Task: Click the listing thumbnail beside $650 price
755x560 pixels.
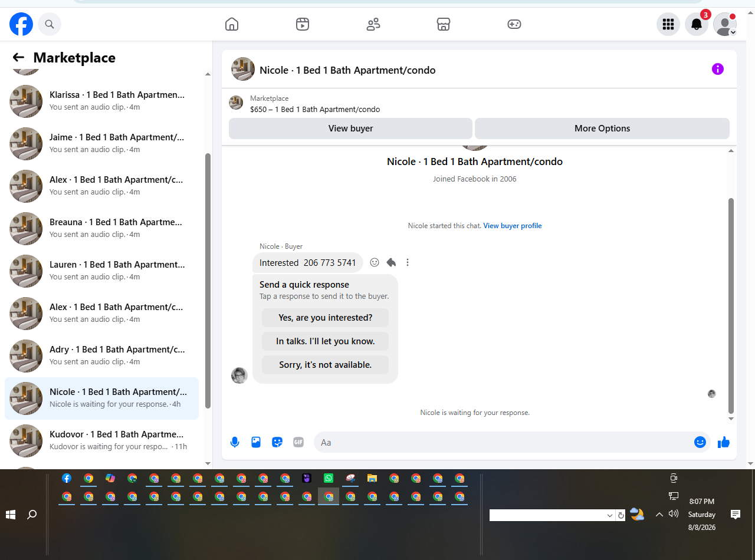Action: 236,103
